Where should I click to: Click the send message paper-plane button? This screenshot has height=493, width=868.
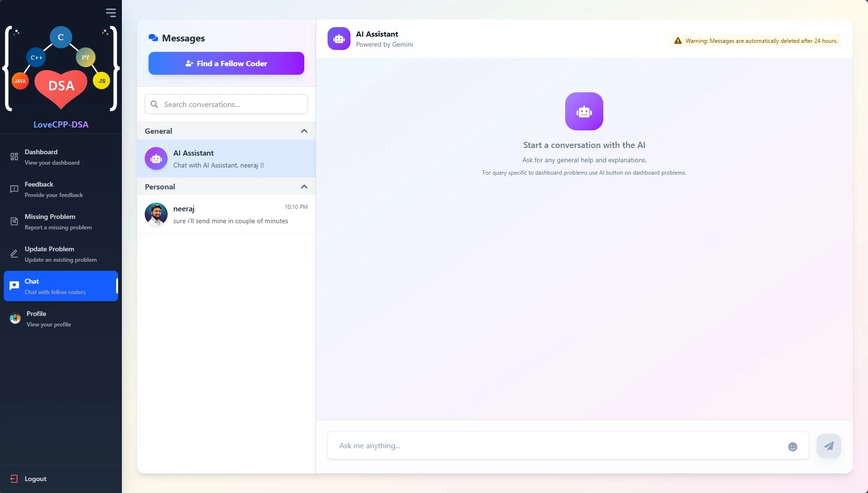pyautogui.click(x=828, y=445)
